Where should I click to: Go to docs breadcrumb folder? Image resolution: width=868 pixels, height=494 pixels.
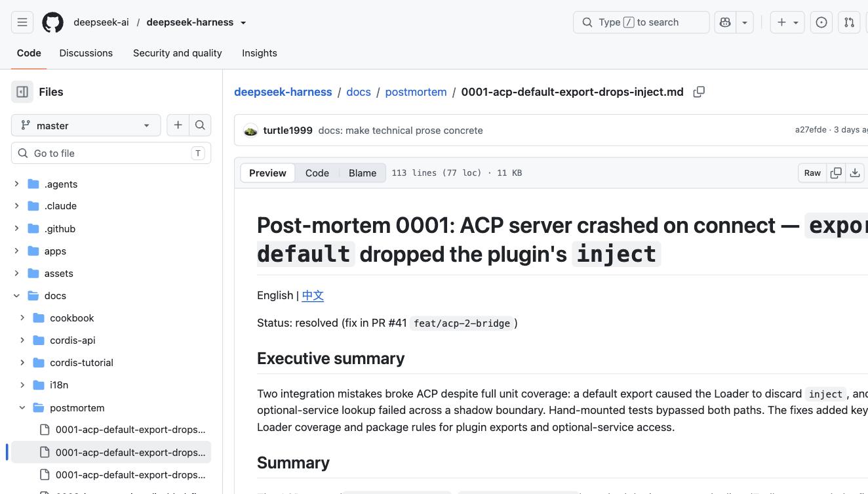click(x=359, y=92)
